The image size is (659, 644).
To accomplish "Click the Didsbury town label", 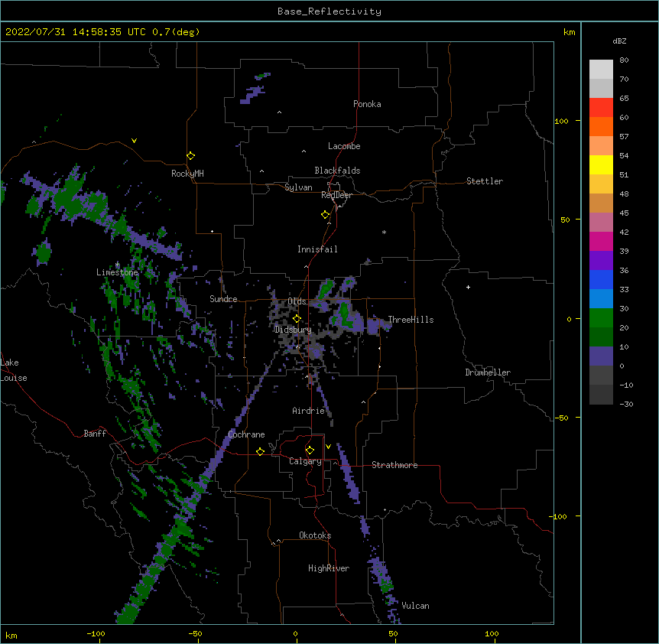I will [293, 330].
